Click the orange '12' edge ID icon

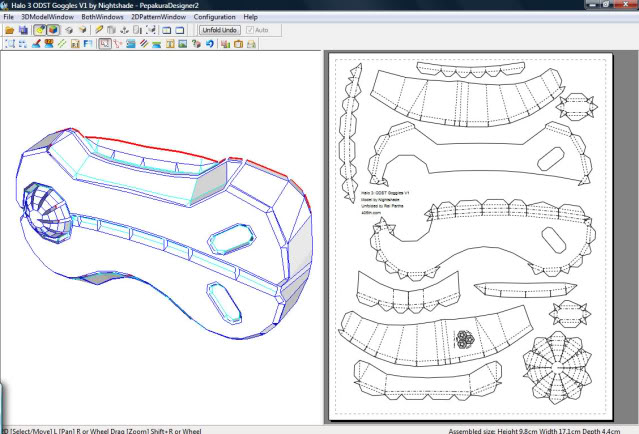(x=49, y=44)
